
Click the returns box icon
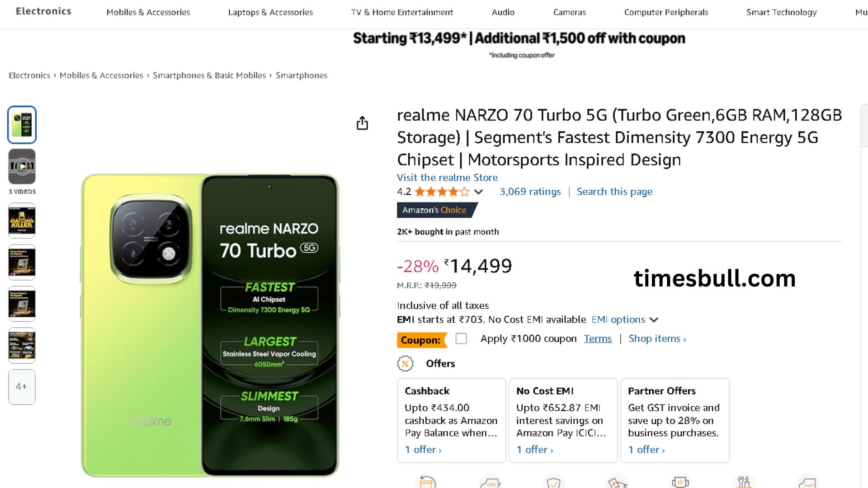[x=427, y=482]
